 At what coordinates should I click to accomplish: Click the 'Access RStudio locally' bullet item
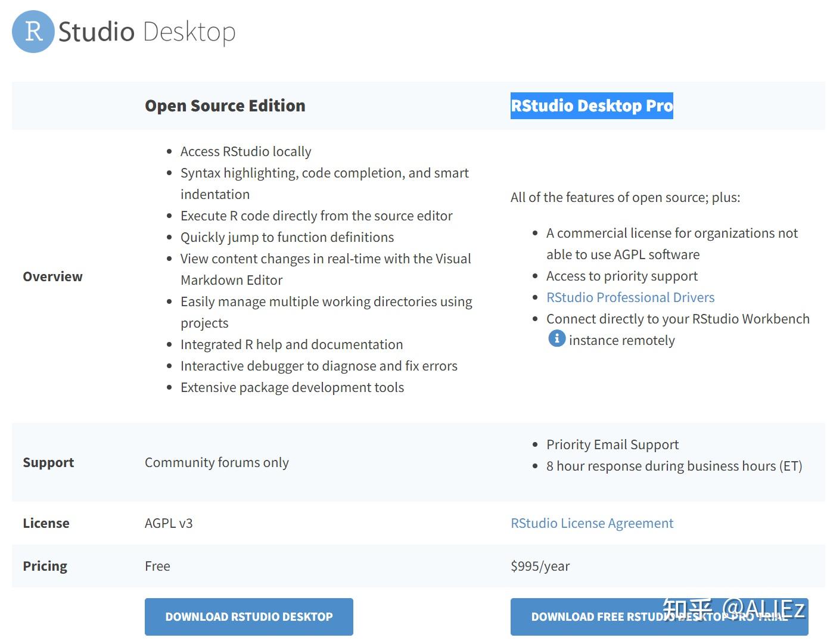click(x=245, y=151)
